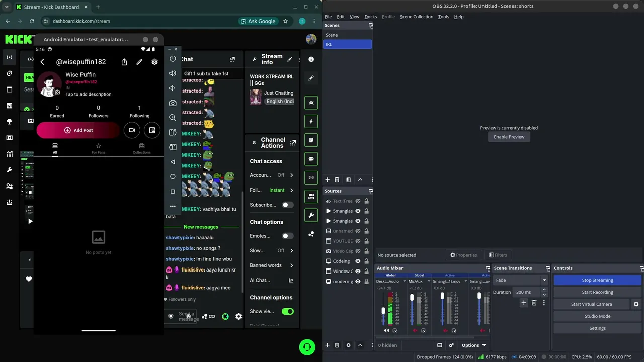The height and width of the screenshot is (362, 644).
Task: Click trophy icon in Kick left sidebar
Action: click(x=9, y=122)
